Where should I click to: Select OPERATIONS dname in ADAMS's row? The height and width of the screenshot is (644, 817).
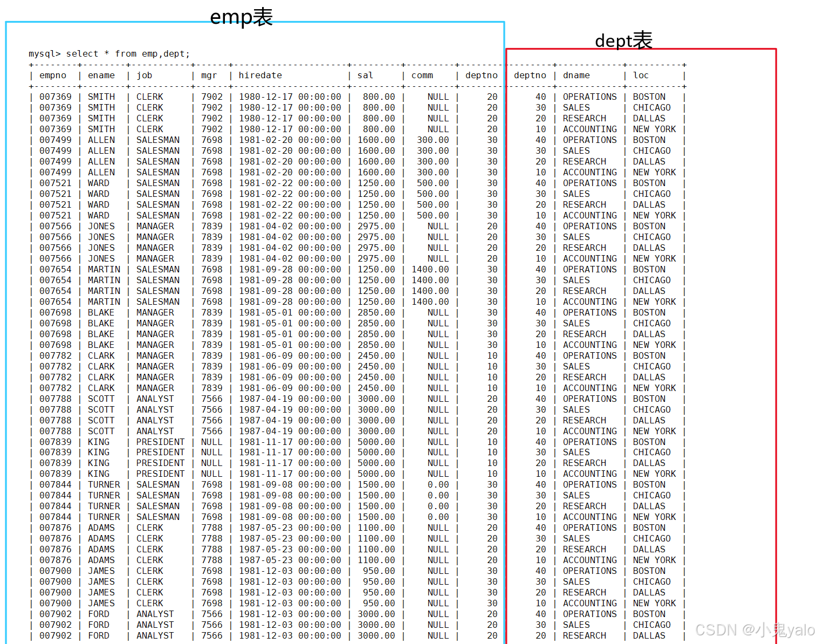590,528
